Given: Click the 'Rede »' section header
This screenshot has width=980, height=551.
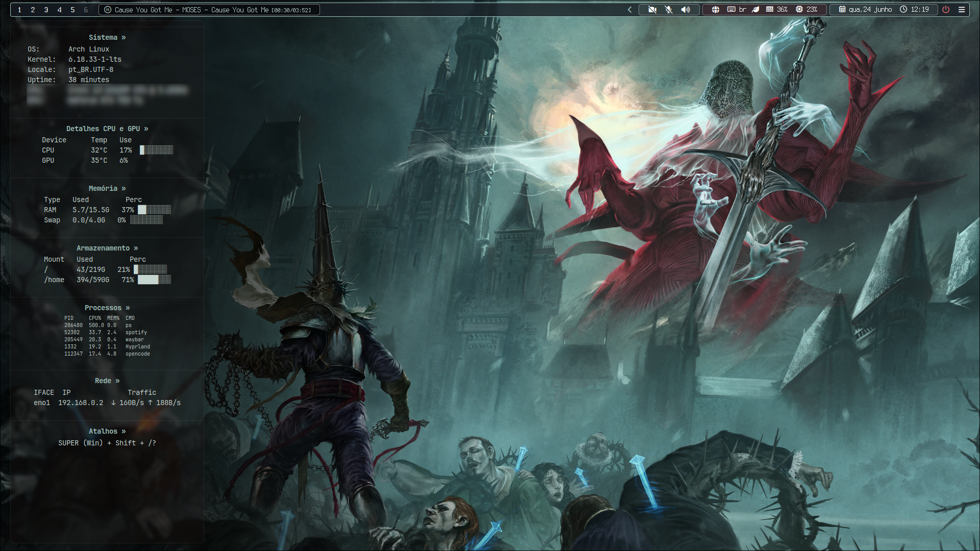Looking at the screenshot, I should click(x=107, y=381).
